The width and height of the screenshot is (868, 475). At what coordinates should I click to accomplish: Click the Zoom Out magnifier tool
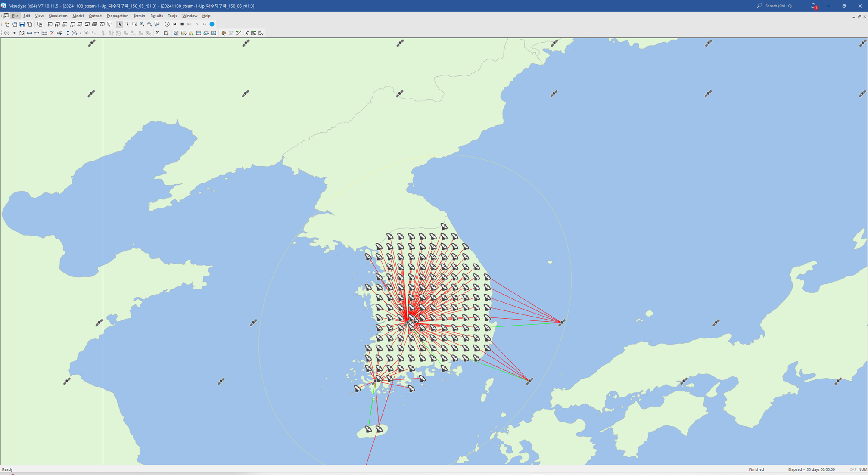pyautogui.click(x=149, y=24)
